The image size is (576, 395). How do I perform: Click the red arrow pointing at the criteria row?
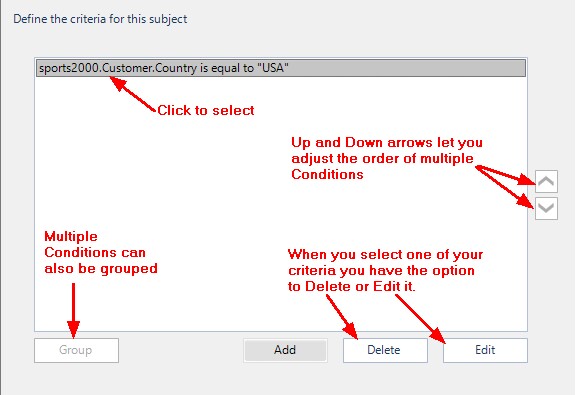(133, 94)
